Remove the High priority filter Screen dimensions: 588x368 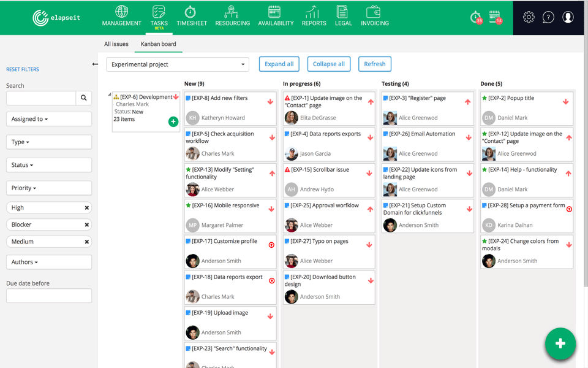pos(86,208)
